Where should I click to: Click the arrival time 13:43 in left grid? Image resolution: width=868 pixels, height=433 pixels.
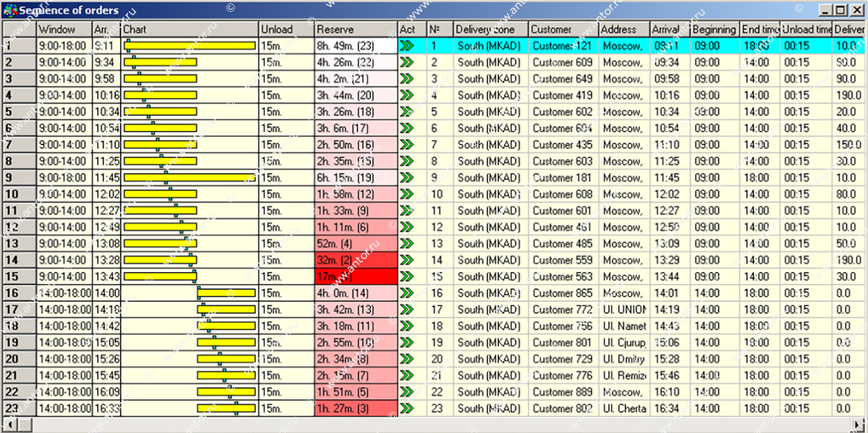[107, 276]
